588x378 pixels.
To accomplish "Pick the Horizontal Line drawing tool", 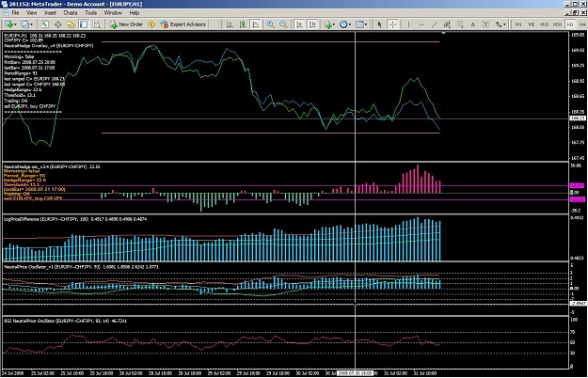I will 421,24.
